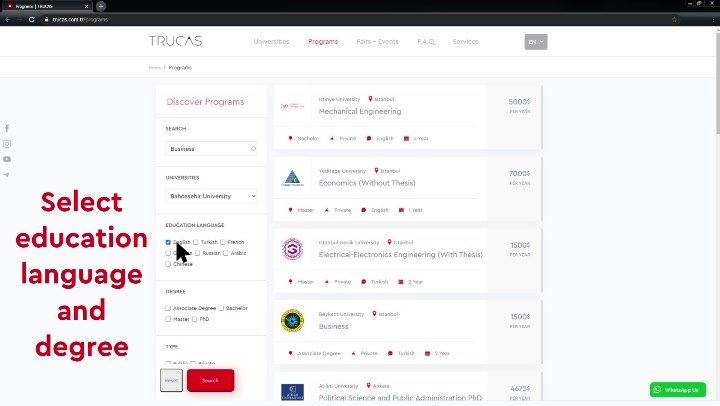The height and width of the screenshot is (406, 720).
Task: Click the location pin beside Yeditepe University
Action: point(376,170)
